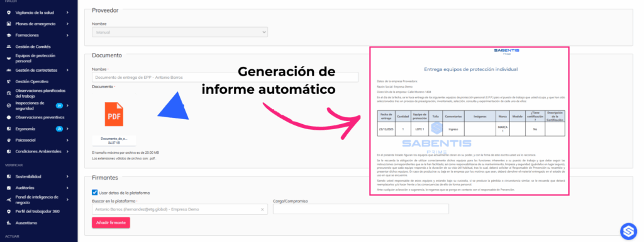Click the orange PDF file icon
Viewport: 644px width, 242px height.
[114, 115]
